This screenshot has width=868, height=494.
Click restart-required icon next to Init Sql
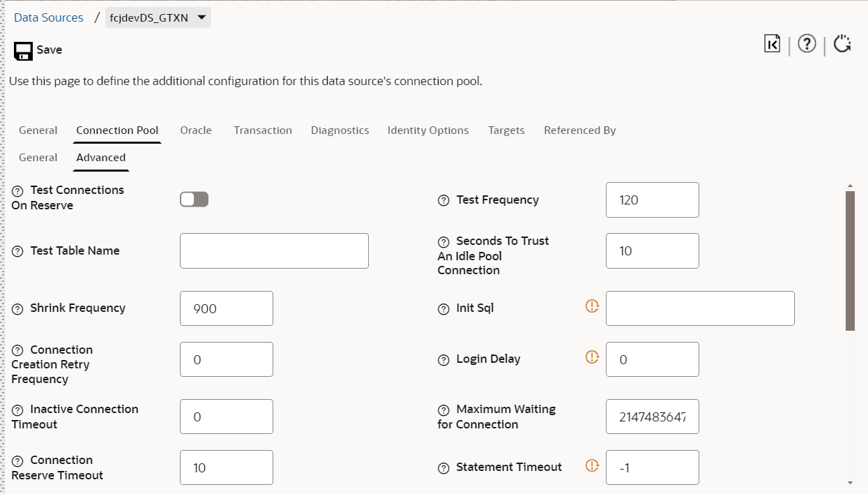[593, 306]
